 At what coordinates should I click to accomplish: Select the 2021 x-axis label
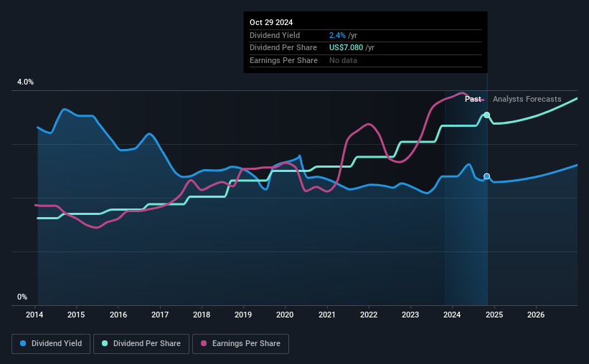[327, 315]
